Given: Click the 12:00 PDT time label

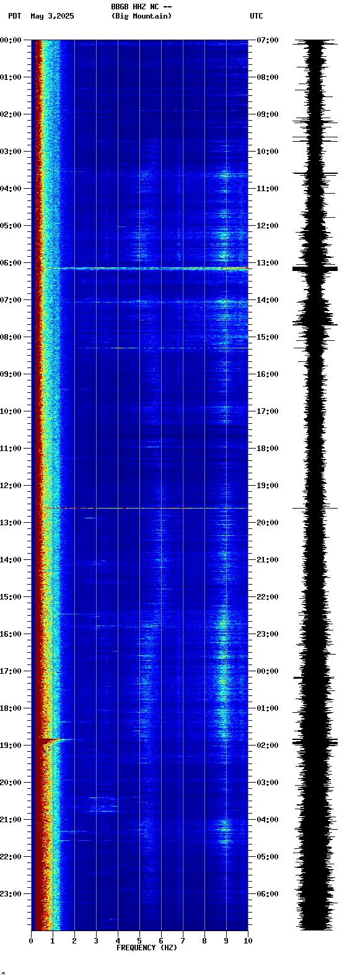Looking at the screenshot, I should point(11,486).
